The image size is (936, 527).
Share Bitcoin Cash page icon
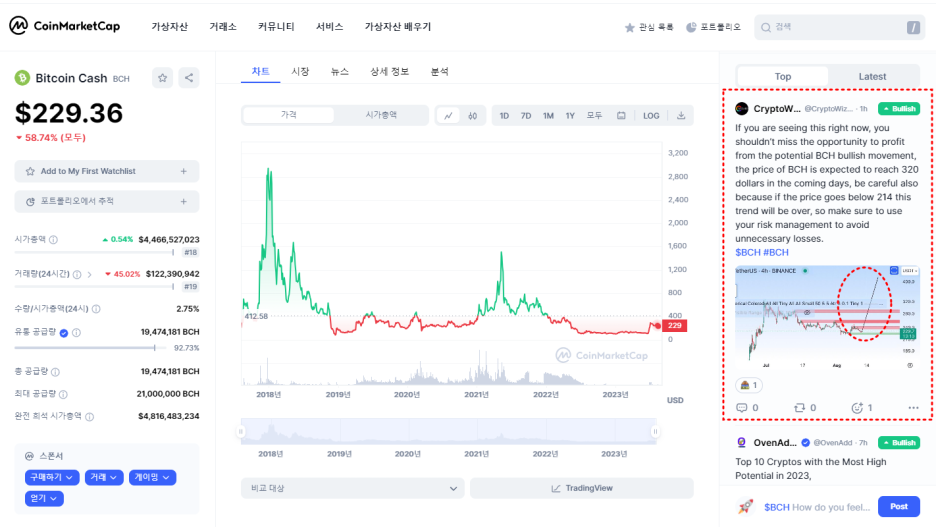[x=189, y=78]
